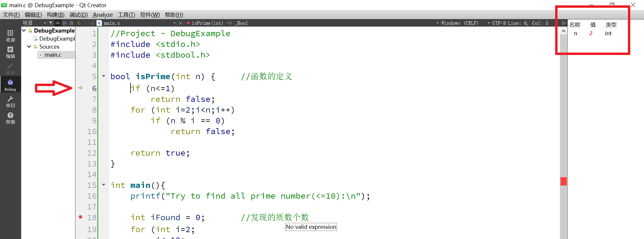This screenshot has height=239, width=644.
Task: Select main.c in the project tree
Action: point(53,55)
